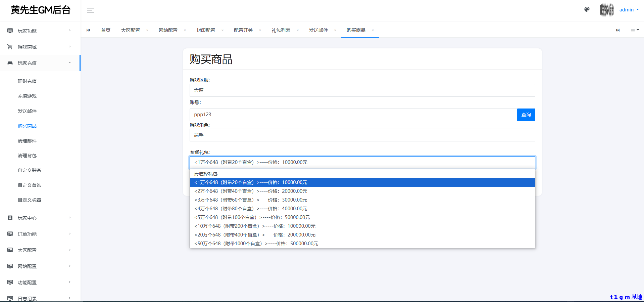Image resolution: width=644 pixels, height=302 pixels.
Task: Click the 游戏商城 cart icon
Action: click(10, 47)
